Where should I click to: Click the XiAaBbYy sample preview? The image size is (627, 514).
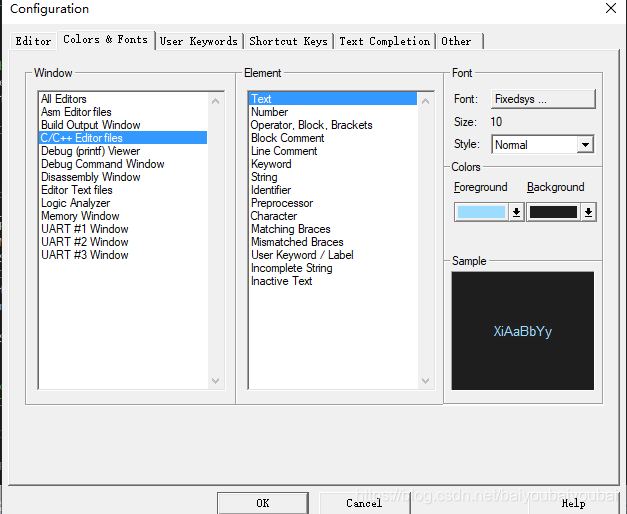[x=523, y=331]
